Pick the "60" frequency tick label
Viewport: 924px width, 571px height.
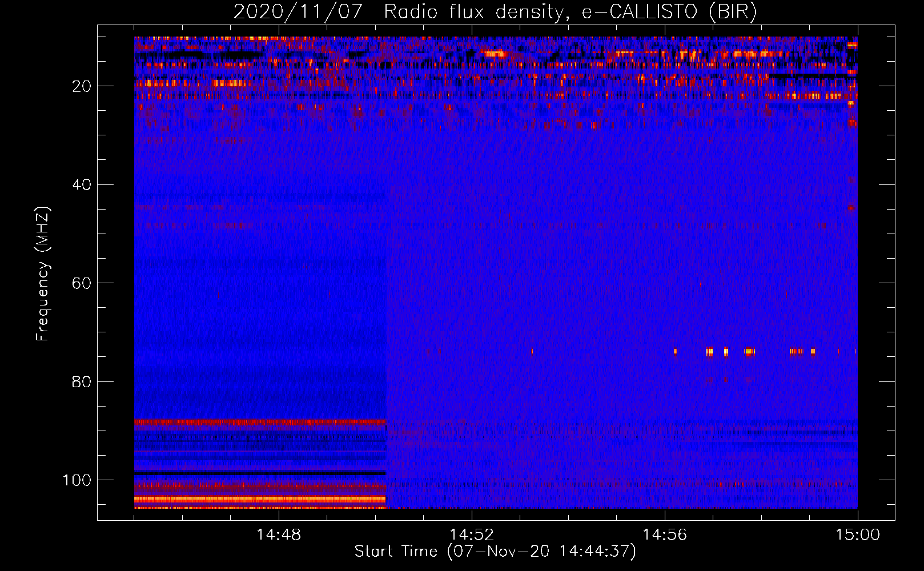pos(82,283)
